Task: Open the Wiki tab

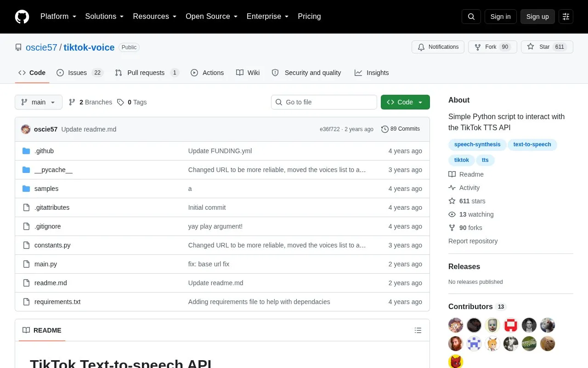Action: click(248, 73)
